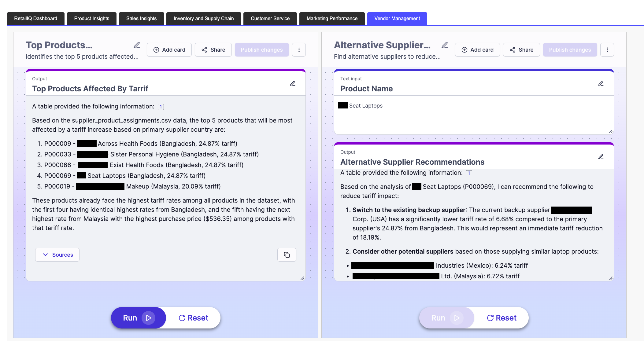Screen dimensions: 644x341
Task: Copy the Top Products output text
Action: (287, 255)
